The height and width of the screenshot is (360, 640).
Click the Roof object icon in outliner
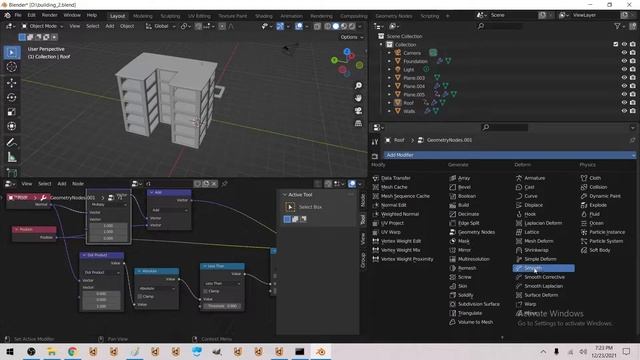[x=398, y=102]
